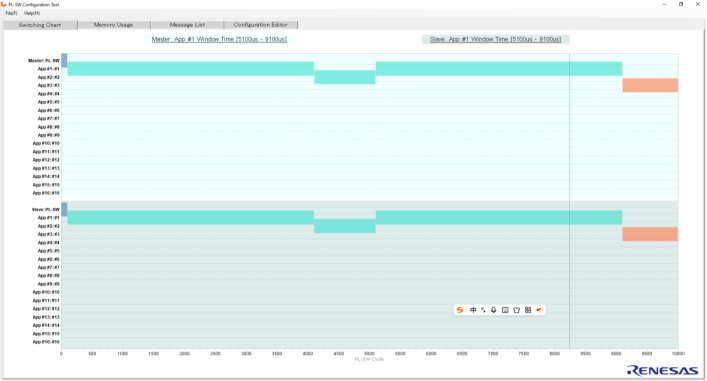
Task: Click the Master: PL-SW row label
Action: tap(44, 60)
